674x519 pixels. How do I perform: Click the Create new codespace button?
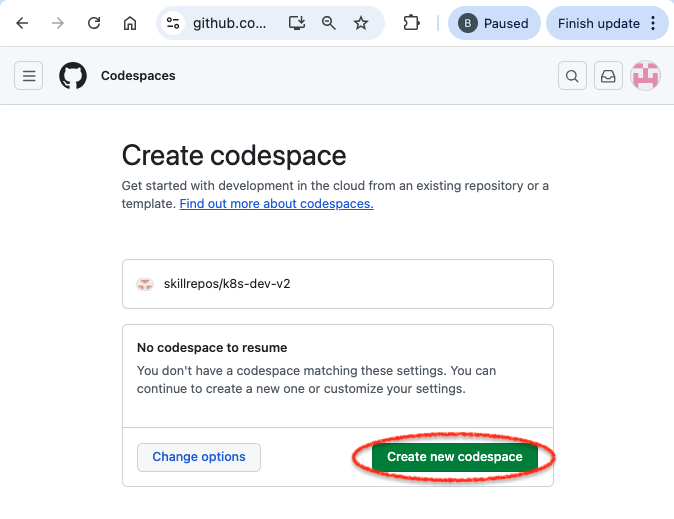pyautogui.click(x=455, y=457)
